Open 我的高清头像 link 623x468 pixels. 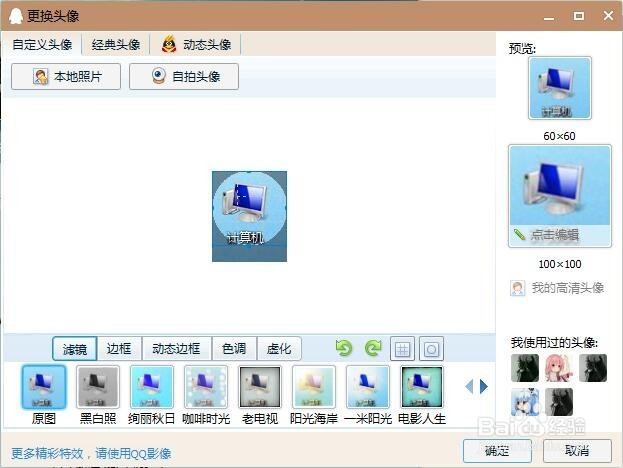tap(568, 288)
